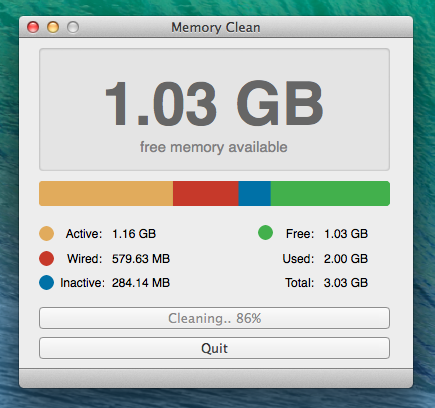
Task: Click the large 1.03 GB free memory readout
Action: (x=214, y=104)
